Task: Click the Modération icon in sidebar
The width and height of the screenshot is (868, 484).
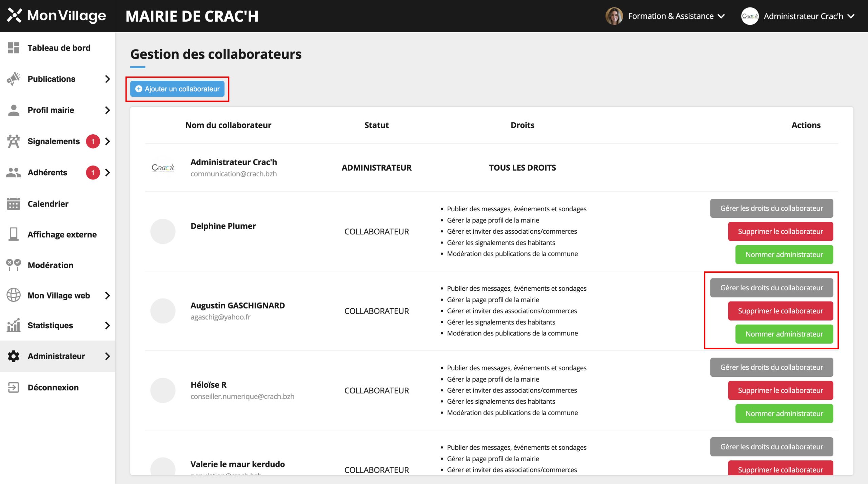Action: click(14, 265)
